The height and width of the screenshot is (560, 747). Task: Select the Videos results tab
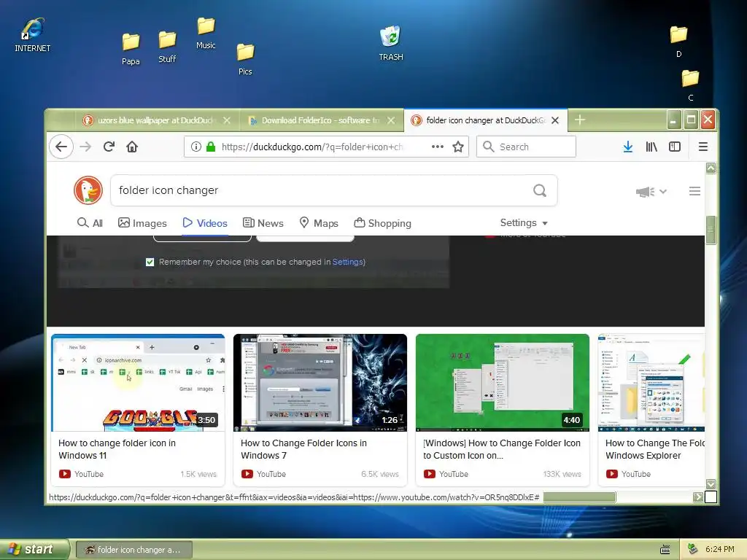click(x=205, y=223)
